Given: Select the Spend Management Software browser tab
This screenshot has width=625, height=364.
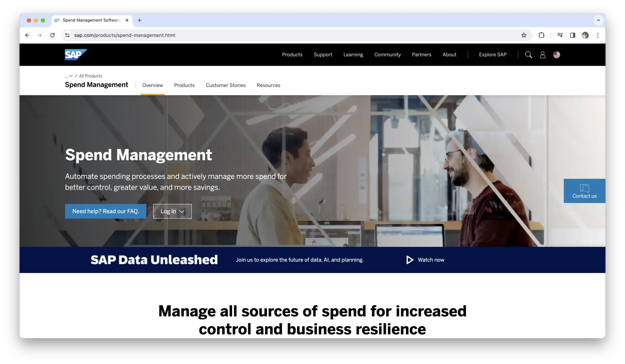Looking at the screenshot, I should 92,20.
